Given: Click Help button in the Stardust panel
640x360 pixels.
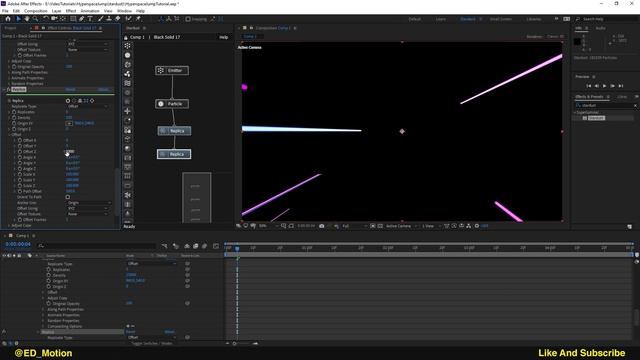Looking at the screenshot, I should [224, 37].
